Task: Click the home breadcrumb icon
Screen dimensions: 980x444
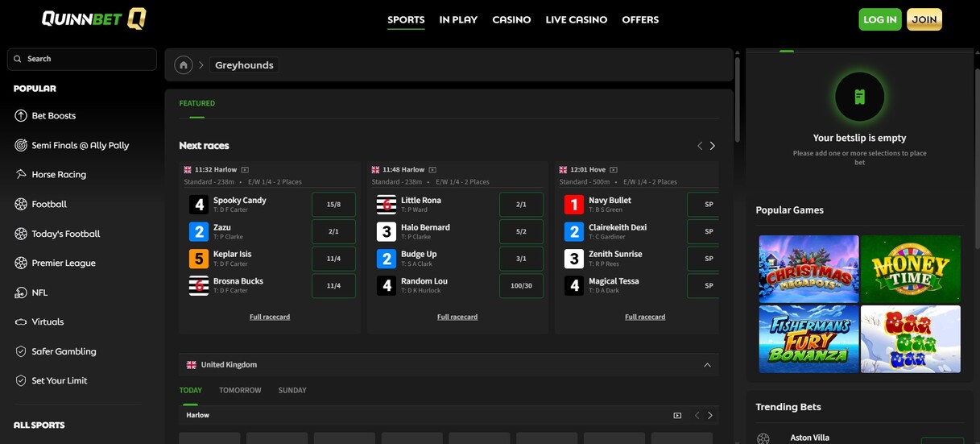Action: 184,65
